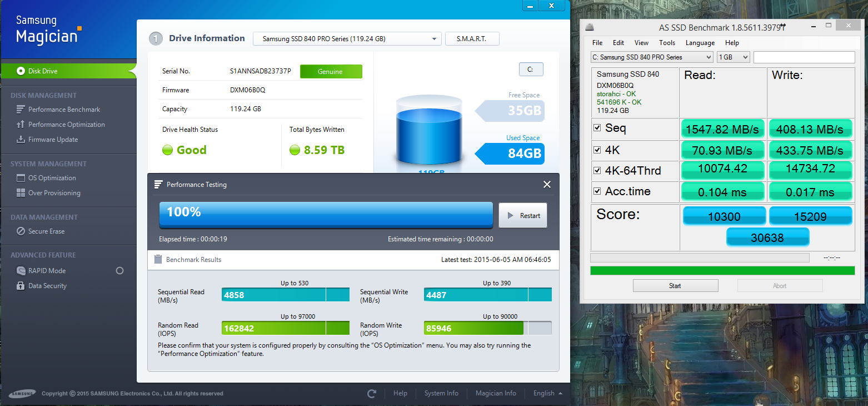The height and width of the screenshot is (406, 868).
Task: Select the Performance Optimization sidebar icon
Action: 21,125
